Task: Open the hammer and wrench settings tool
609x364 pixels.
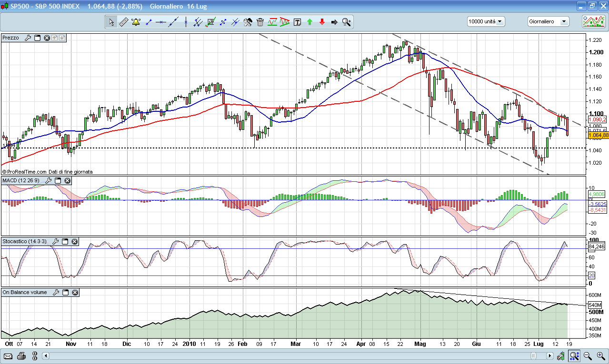Action: (248, 22)
